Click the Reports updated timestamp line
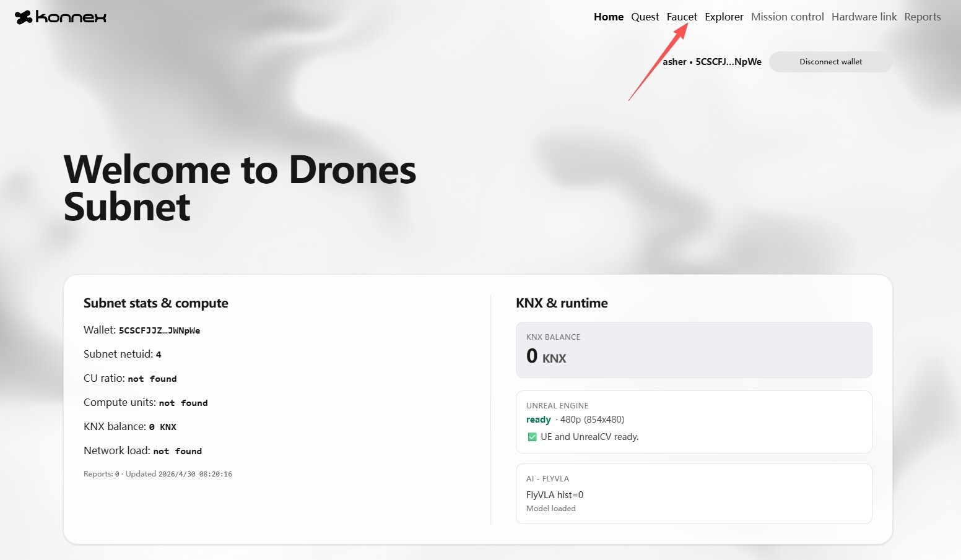The width and height of the screenshot is (961, 560). 158,474
